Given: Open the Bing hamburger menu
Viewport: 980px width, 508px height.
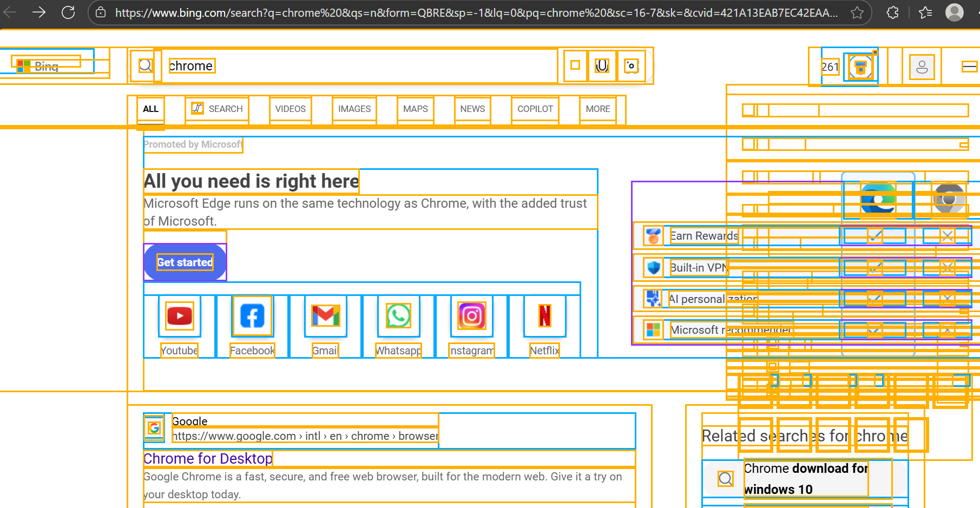Looking at the screenshot, I should pyautogui.click(x=970, y=67).
